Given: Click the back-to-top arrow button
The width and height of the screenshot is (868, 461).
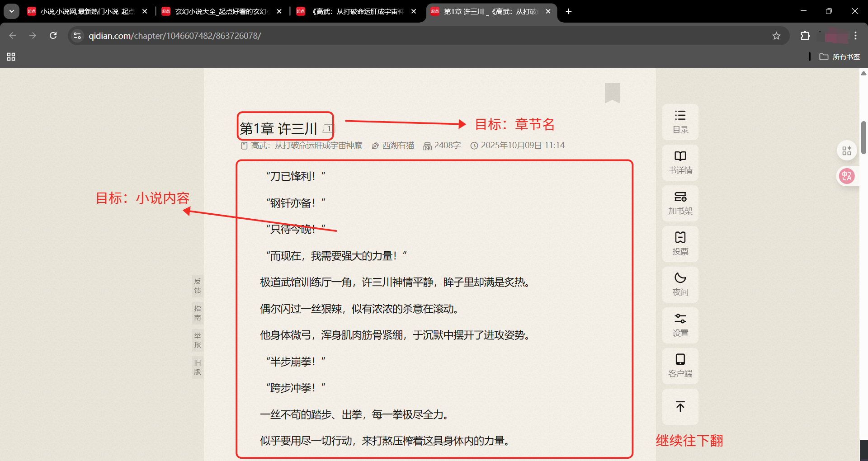Looking at the screenshot, I should (x=680, y=406).
